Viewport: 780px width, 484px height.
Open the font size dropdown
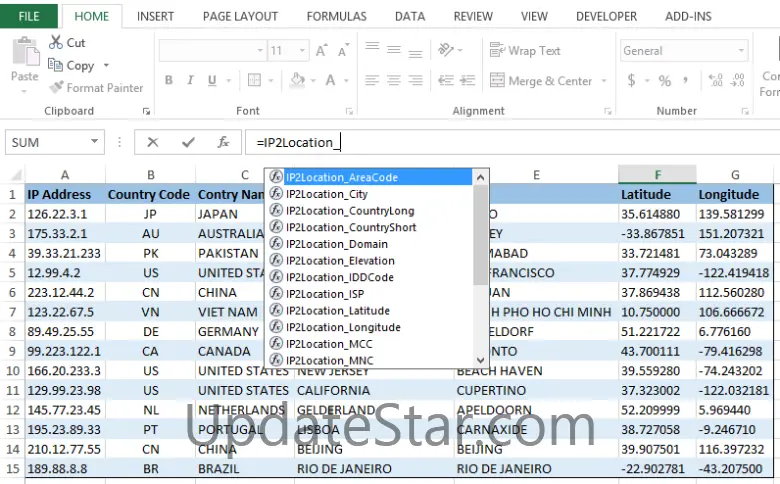pyautogui.click(x=302, y=50)
